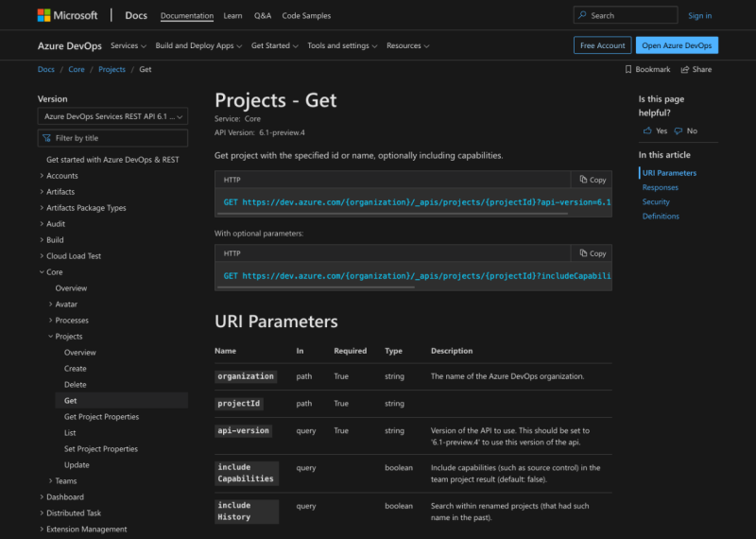Click the Share icon
The height and width of the screenshot is (539, 756).
pos(684,70)
